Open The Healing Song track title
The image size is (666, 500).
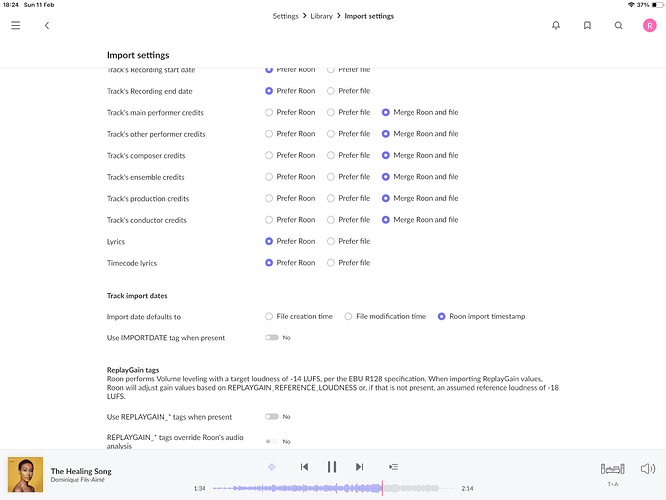click(81, 471)
